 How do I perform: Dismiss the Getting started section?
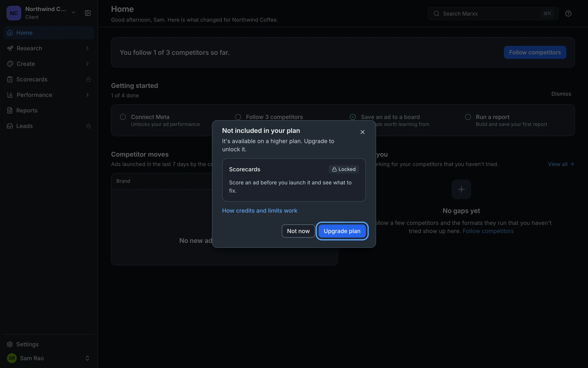[x=561, y=94]
